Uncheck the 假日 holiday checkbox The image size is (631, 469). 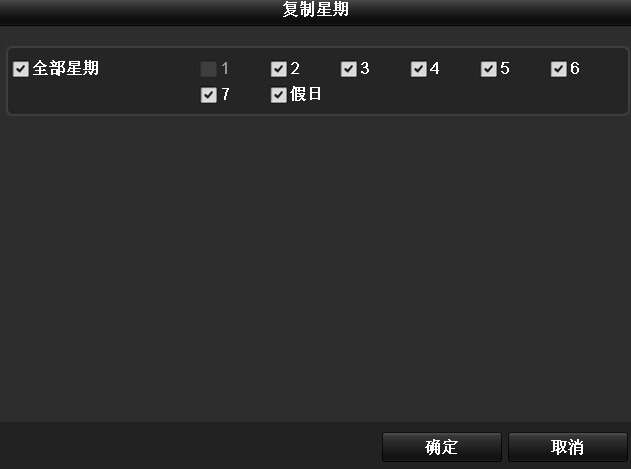pos(278,95)
